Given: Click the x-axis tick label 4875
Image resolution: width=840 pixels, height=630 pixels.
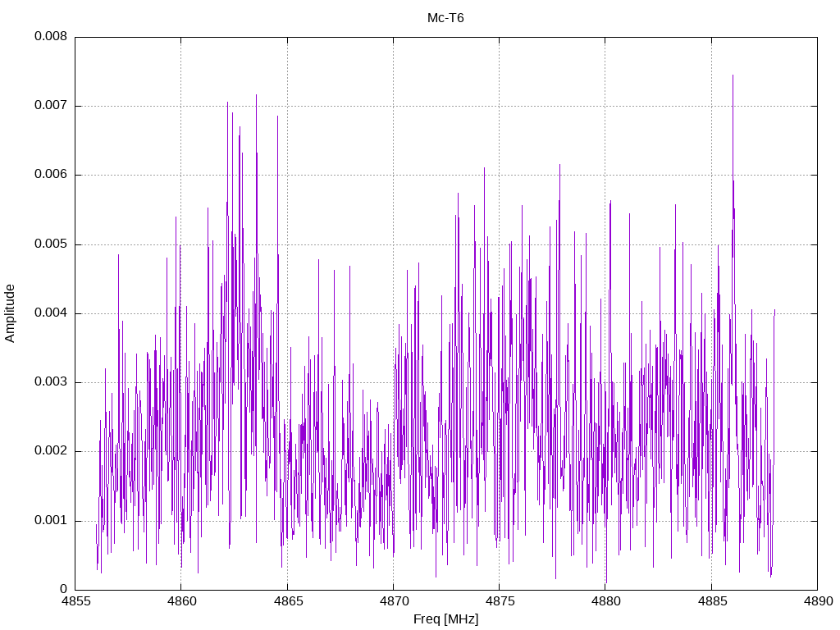Looking at the screenshot, I should tap(500, 601).
